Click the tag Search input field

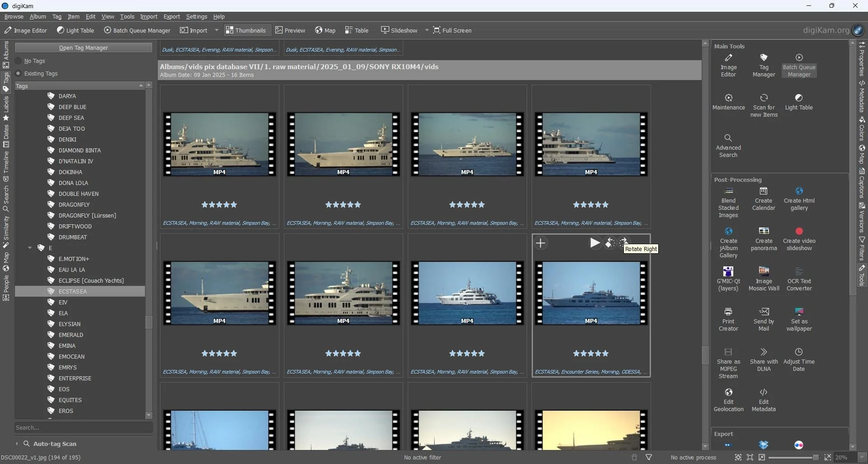83,428
